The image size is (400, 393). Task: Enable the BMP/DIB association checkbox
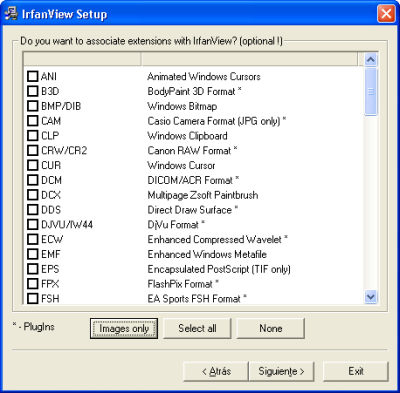(33, 106)
